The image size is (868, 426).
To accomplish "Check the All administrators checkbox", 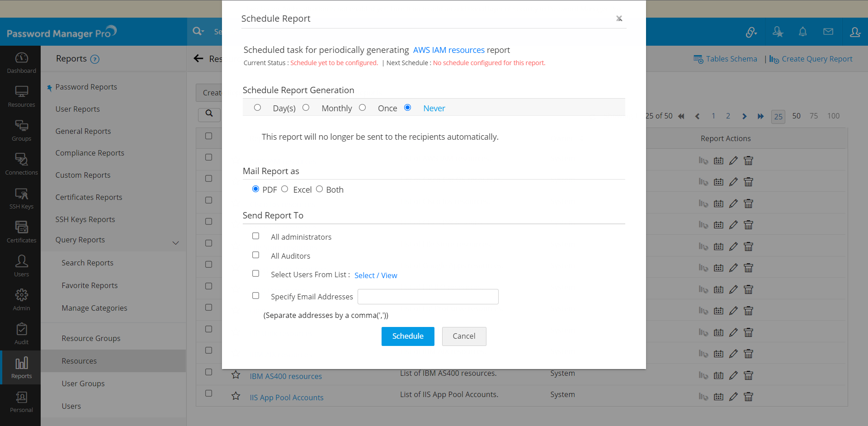I will (256, 236).
